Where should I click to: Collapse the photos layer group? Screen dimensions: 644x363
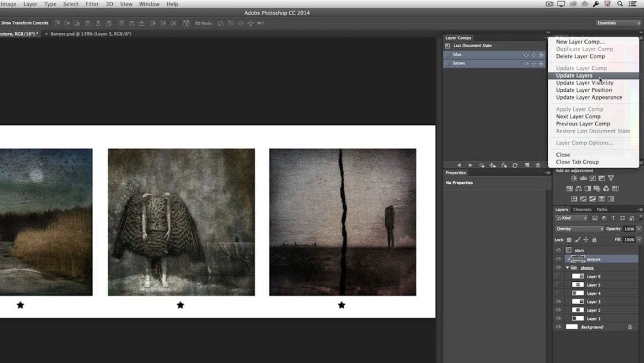(x=567, y=267)
